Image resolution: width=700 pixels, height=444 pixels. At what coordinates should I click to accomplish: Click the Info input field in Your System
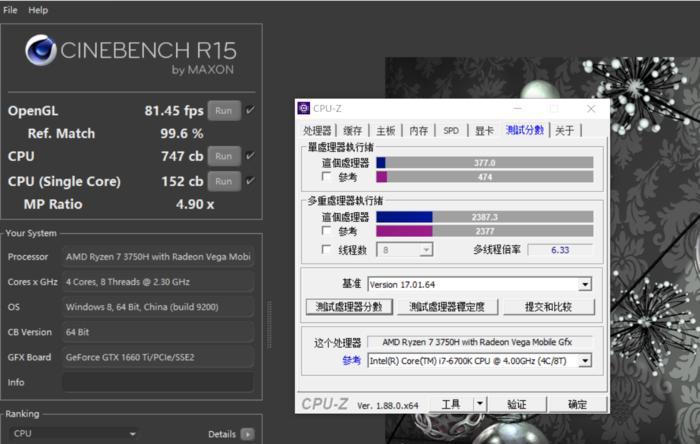(158, 382)
